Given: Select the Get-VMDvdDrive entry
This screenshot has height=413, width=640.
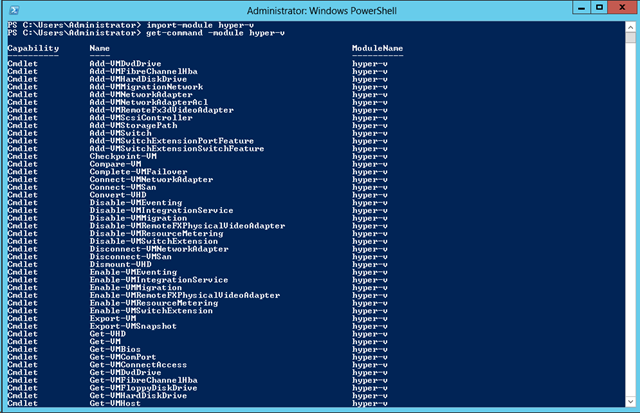Looking at the screenshot, I should (x=125, y=373).
